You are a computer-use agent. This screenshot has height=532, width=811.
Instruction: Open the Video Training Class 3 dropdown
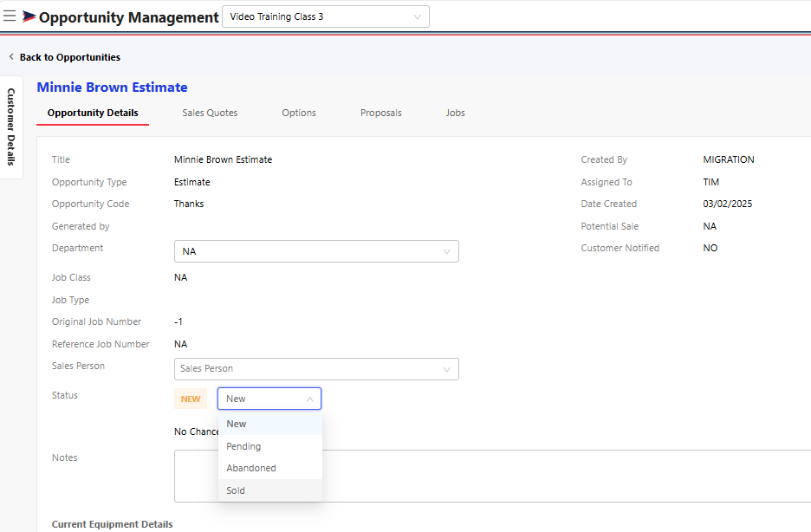click(x=325, y=16)
